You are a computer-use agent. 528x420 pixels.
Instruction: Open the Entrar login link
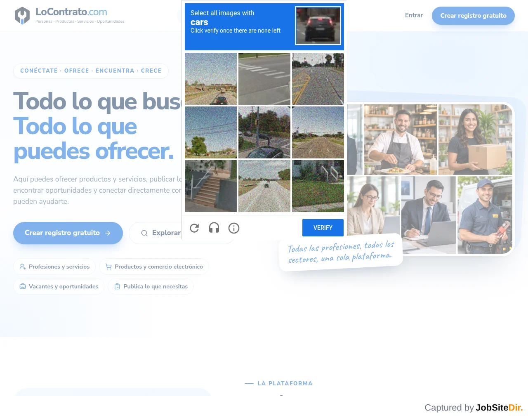[414, 15]
